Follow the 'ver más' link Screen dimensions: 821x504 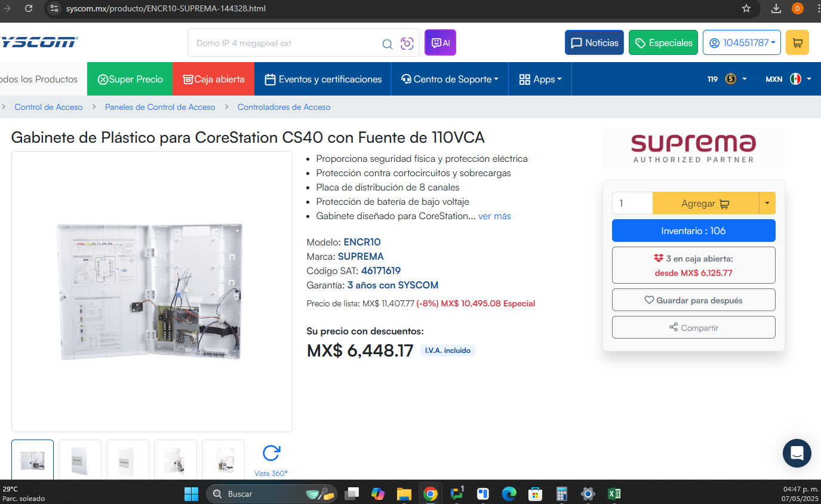tap(494, 216)
